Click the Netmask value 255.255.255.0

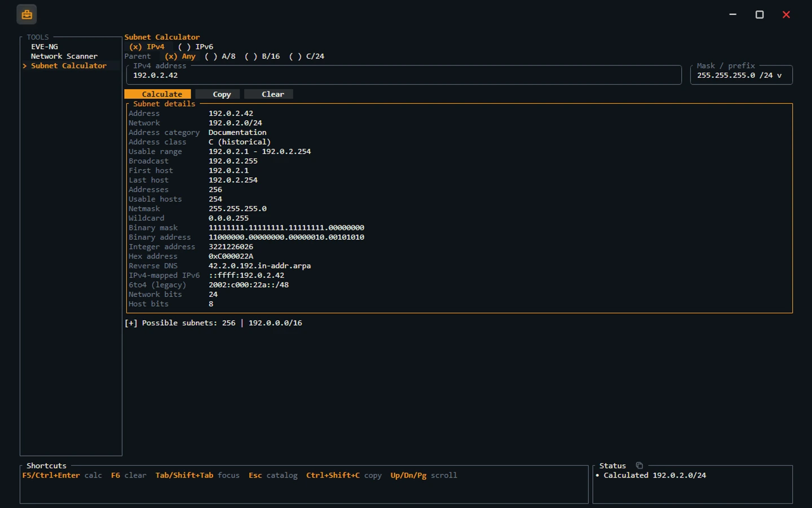coord(237,209)
